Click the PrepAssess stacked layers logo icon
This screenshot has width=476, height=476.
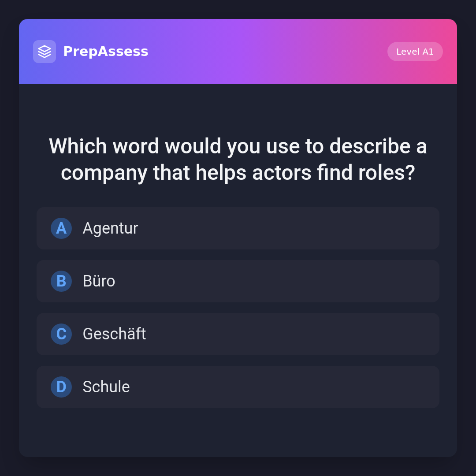[x=45, y=52]
